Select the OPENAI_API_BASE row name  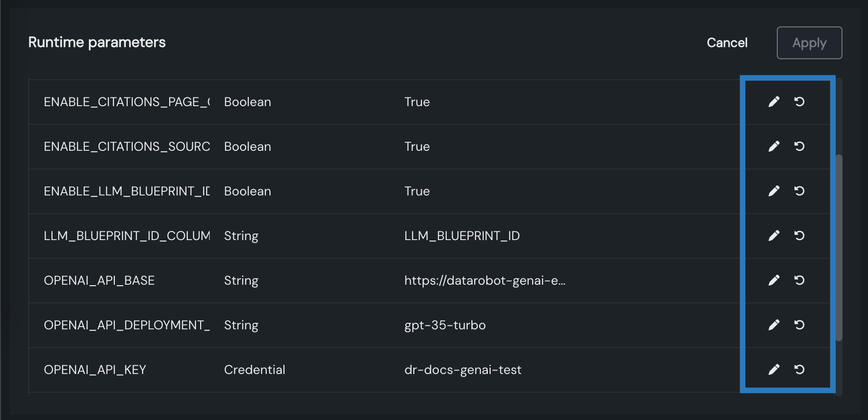pyautogui.click(x=99, y=280)
